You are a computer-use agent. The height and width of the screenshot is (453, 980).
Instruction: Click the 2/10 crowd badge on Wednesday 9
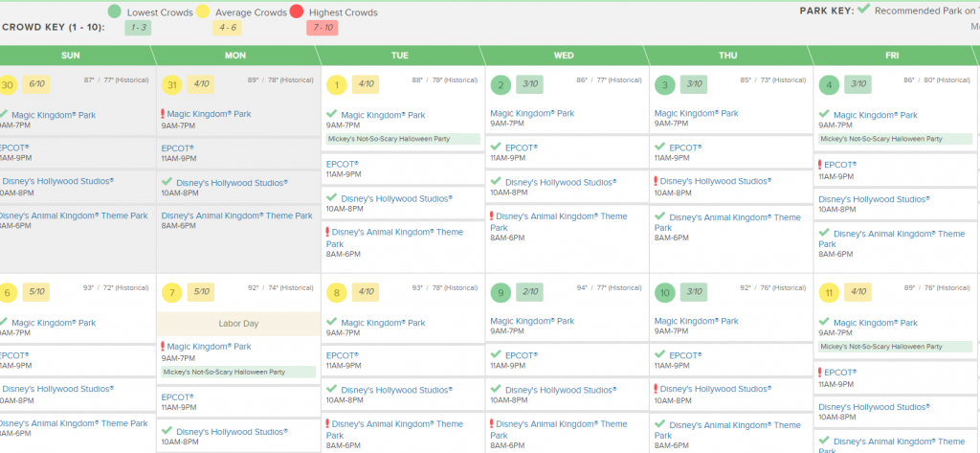(528, 291)
